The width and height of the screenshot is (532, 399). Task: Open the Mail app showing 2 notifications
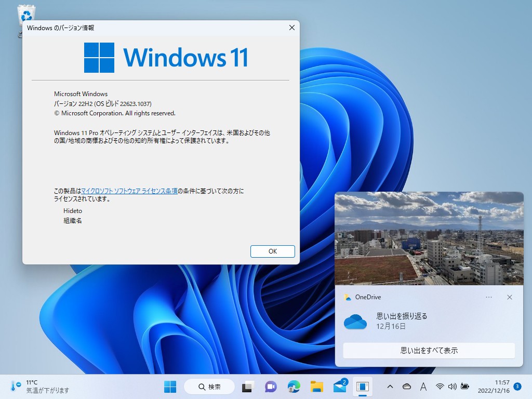[339, 387]
